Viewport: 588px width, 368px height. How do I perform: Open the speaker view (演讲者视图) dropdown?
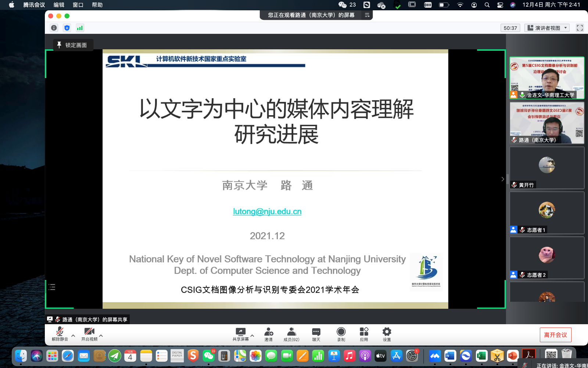pyautogui.click(x=547, y=28)
